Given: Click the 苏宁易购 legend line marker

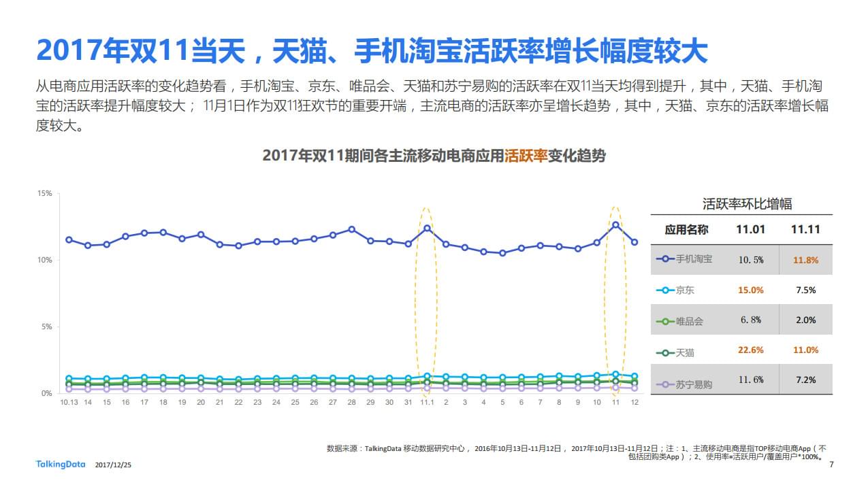Looking at the screenshot, I should 666,384.
